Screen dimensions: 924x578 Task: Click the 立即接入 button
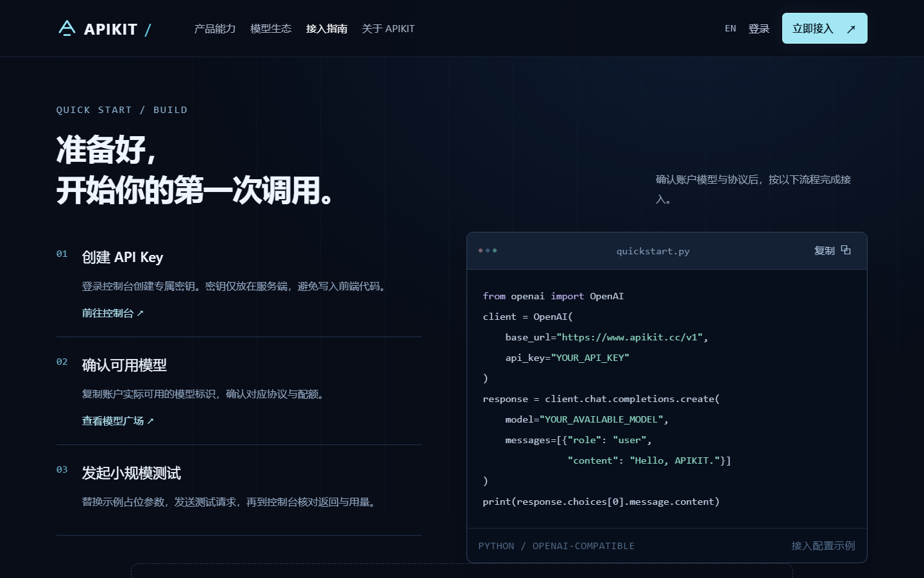point(825,28)
